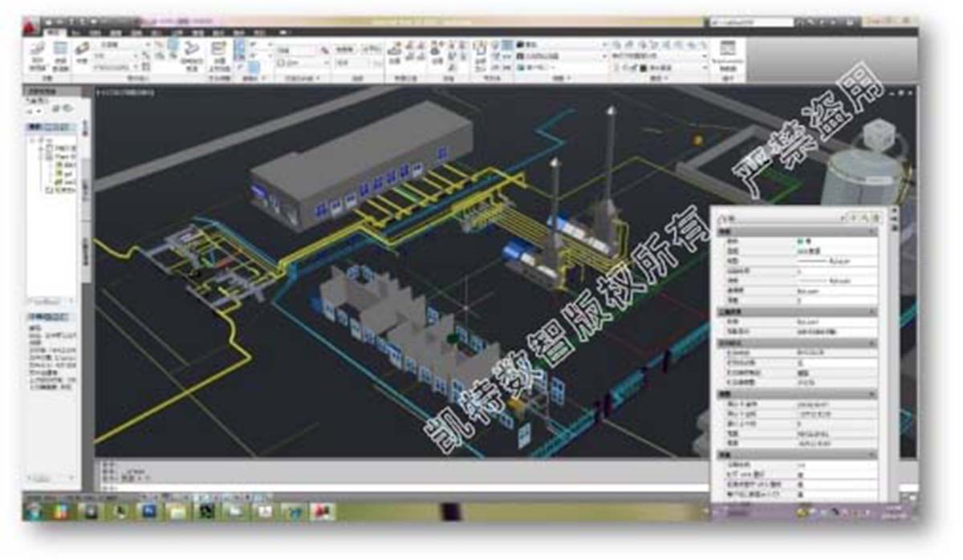Open the red AutoCAD icon in the Windows taskbar
The image size is (963, 560).
[322, 510]
